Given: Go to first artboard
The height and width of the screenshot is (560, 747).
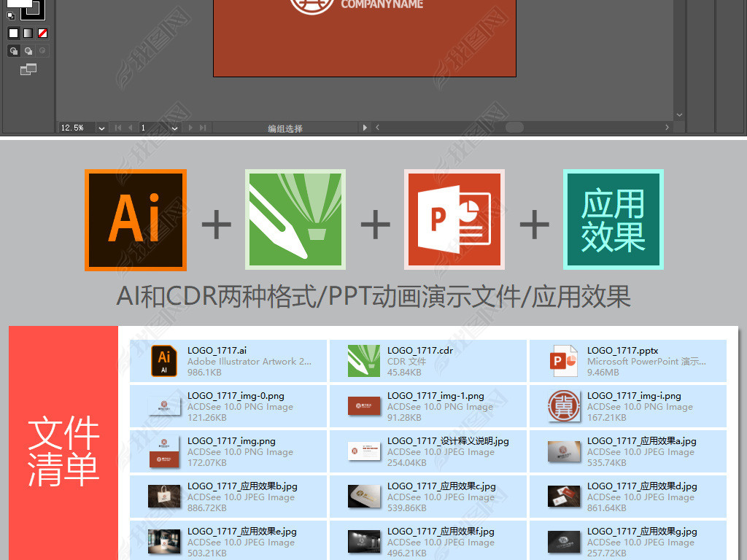Looking at the screenshot, I should tap(117, 128).
